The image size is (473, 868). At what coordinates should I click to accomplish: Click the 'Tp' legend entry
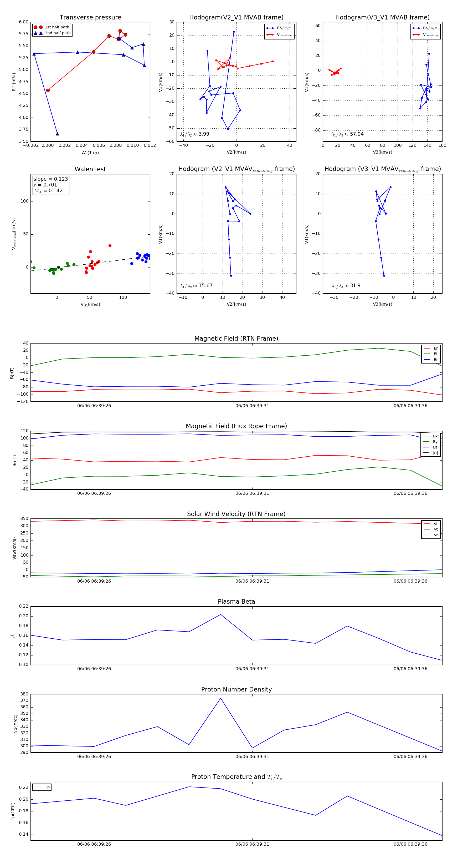[42, 787]
